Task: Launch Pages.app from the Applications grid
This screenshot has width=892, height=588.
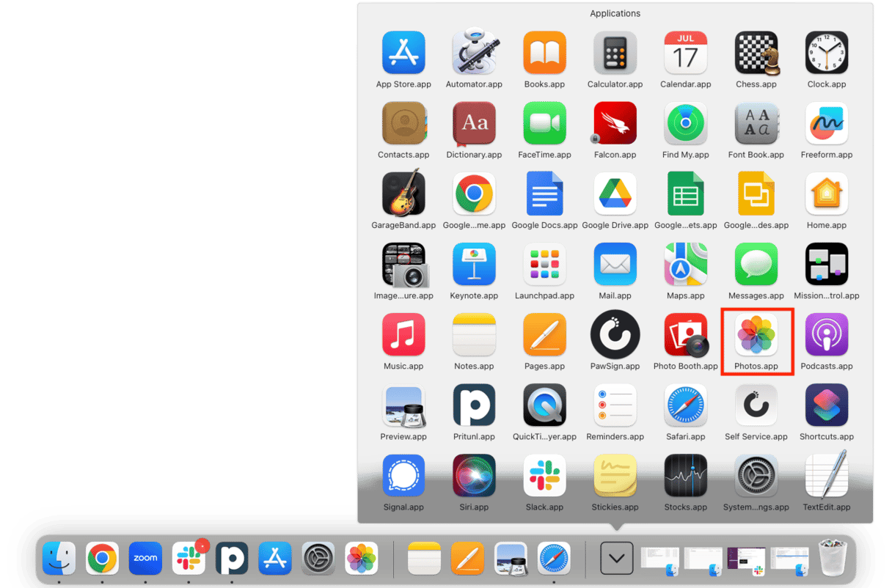Action: point(544,334)
